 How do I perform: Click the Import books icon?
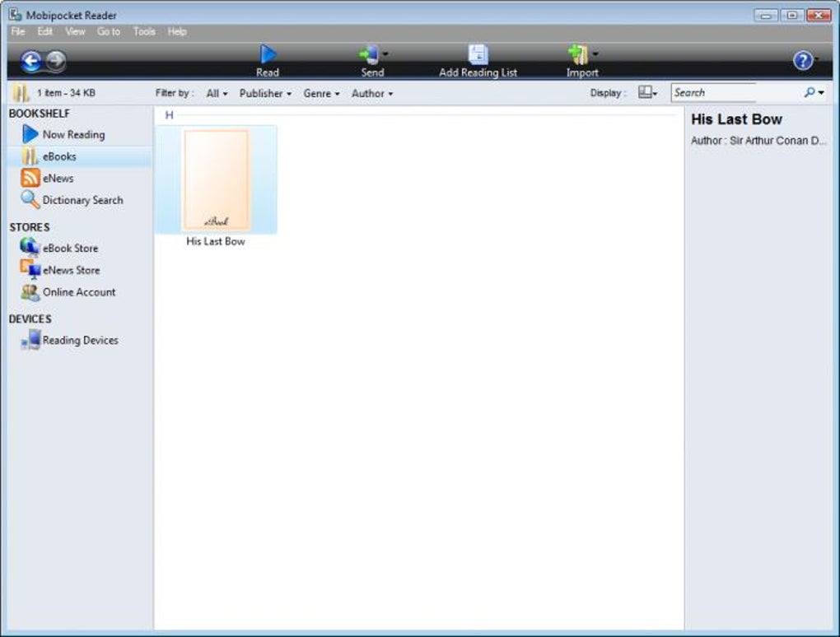click(x=579, y=54)
